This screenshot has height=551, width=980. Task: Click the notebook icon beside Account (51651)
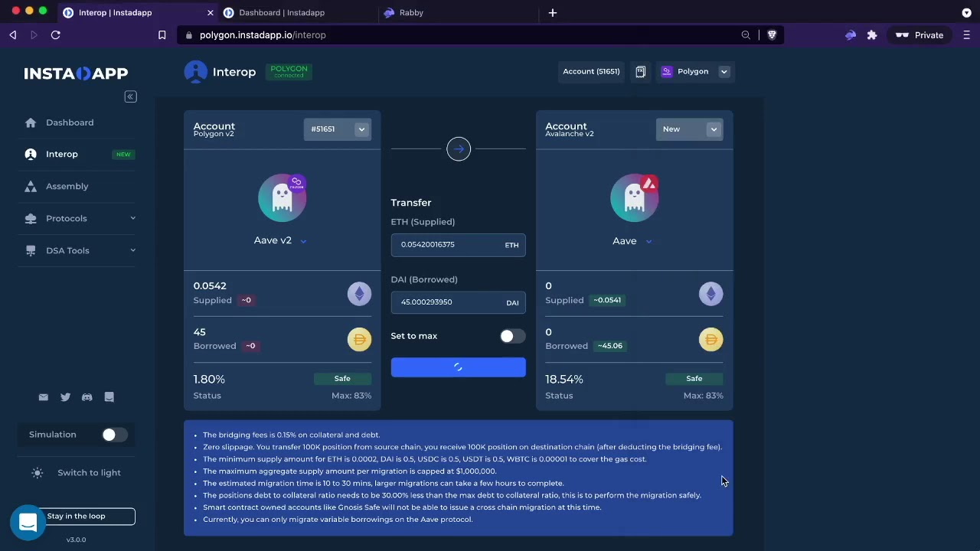(640, 71)
